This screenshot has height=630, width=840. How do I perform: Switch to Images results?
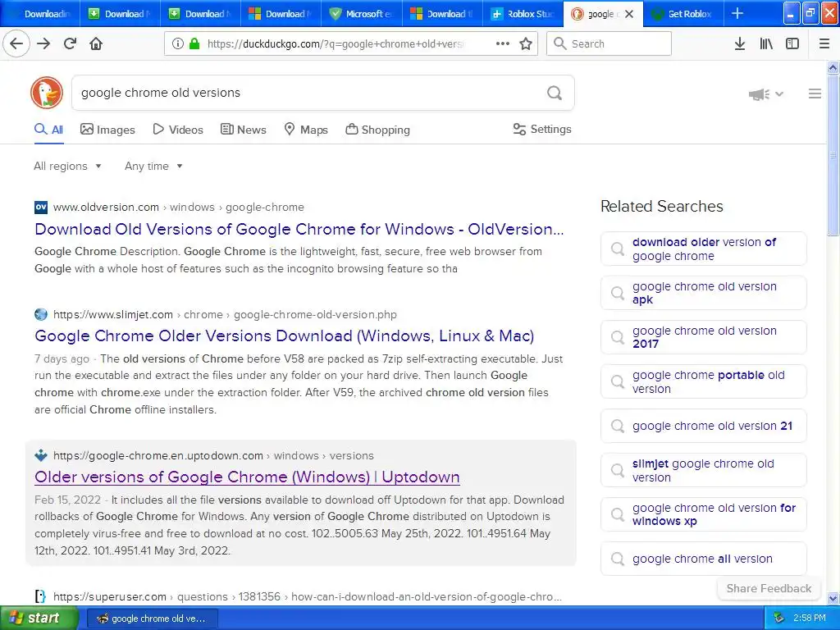click(107, 130)
